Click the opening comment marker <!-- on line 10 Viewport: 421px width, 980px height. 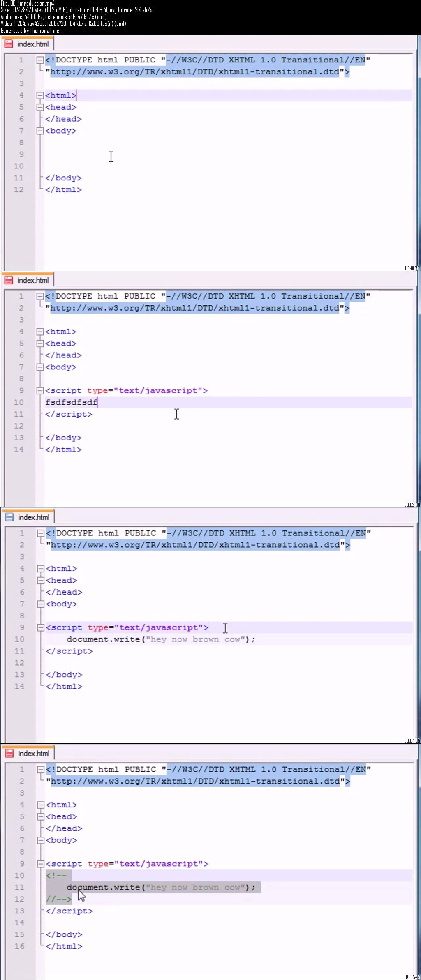coord(56,876)
